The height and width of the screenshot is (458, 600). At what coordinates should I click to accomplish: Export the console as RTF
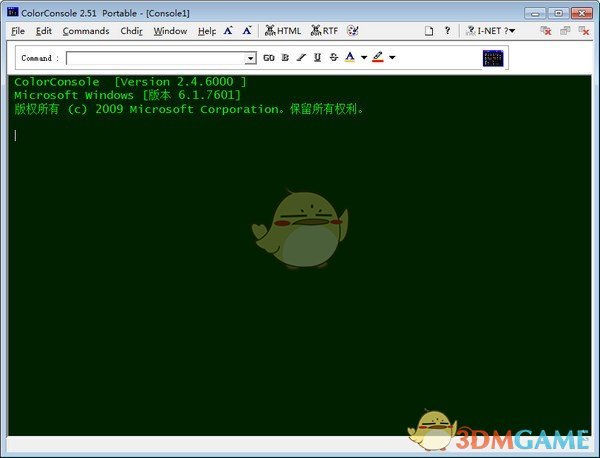point(324,31)
